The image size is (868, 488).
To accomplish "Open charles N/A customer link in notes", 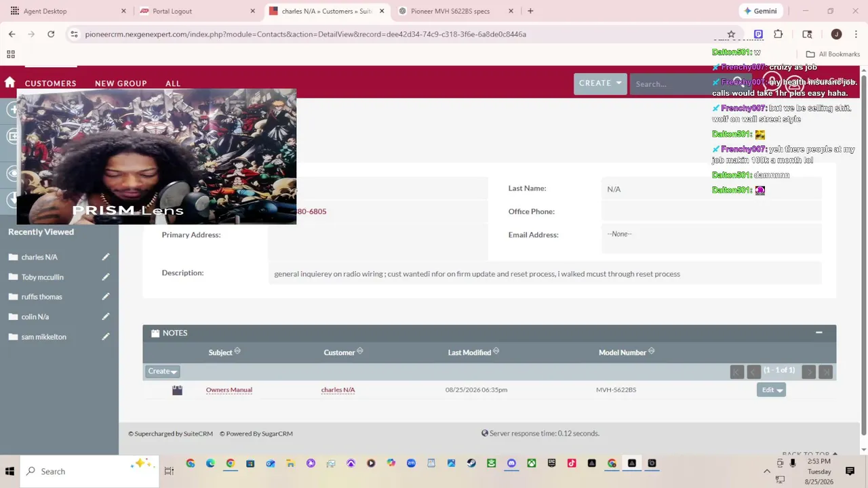I will 338,390.
